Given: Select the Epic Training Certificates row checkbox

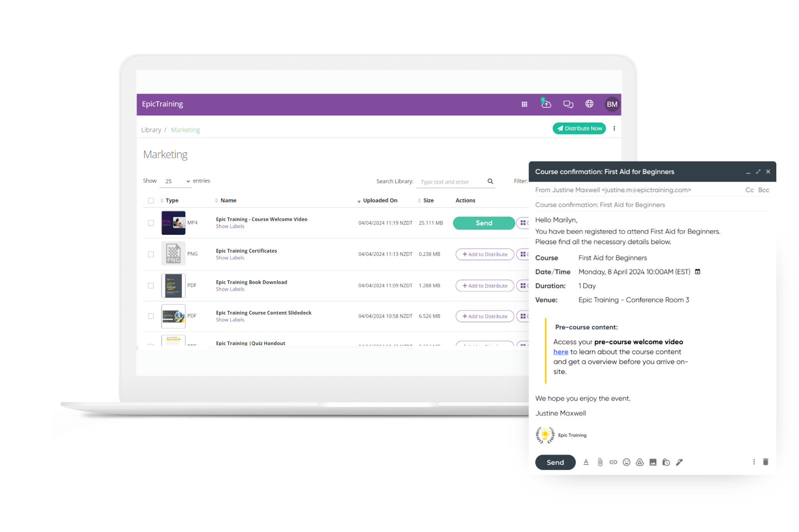Looking at the screenshot, I should point(151,254).
